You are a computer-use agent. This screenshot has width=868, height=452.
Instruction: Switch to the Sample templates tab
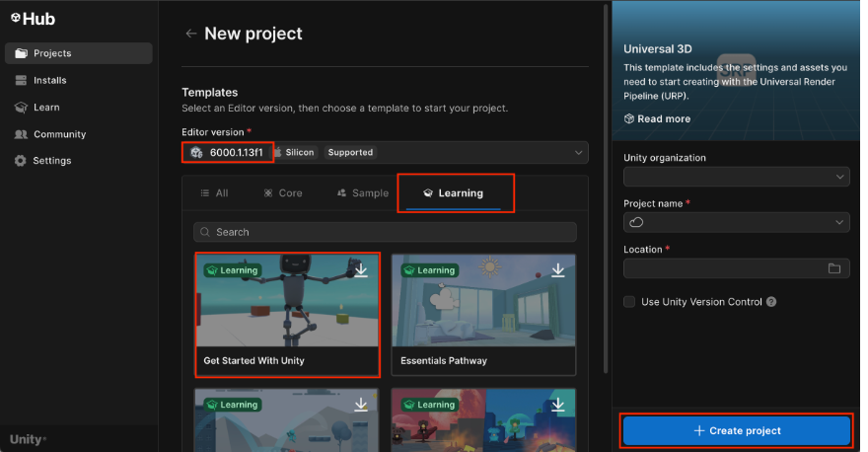(x=363, y=193)
